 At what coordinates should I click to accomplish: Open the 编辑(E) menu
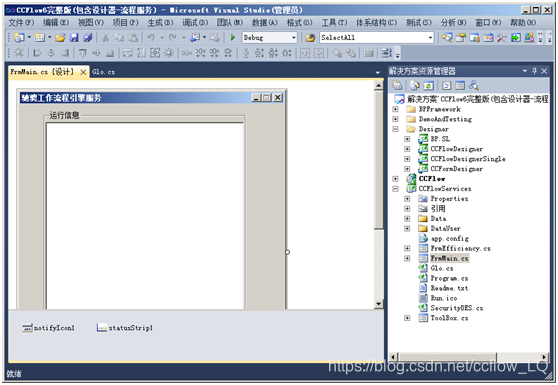56,23
